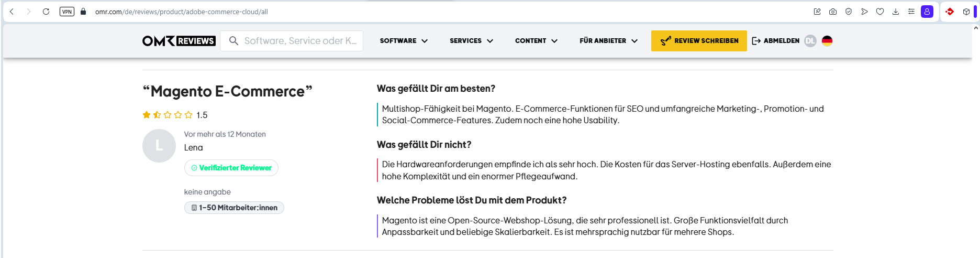The image size is (980, 258).
Task: Click the software search input field
Action: coord(300,41)
